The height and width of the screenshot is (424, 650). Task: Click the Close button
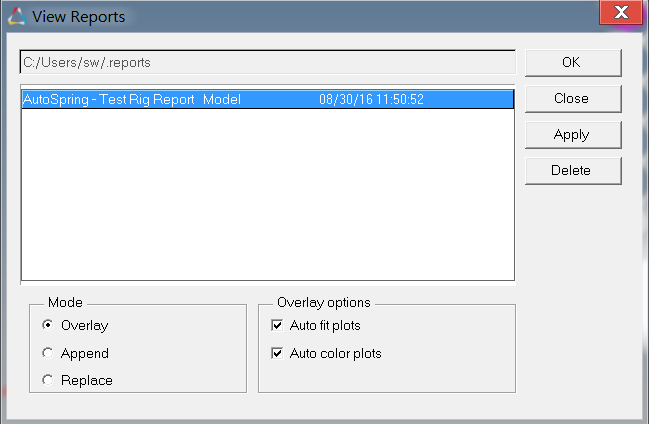click(x=573, y=99)
